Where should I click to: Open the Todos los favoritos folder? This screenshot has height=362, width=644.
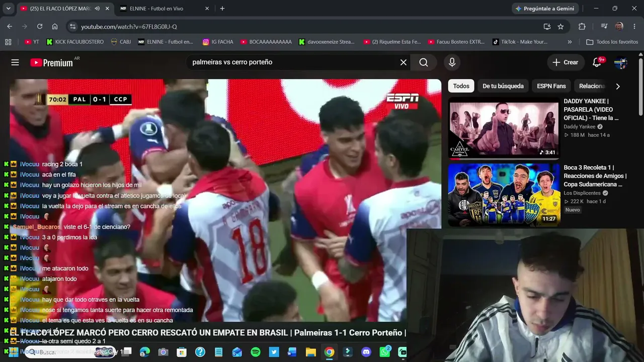612,42
